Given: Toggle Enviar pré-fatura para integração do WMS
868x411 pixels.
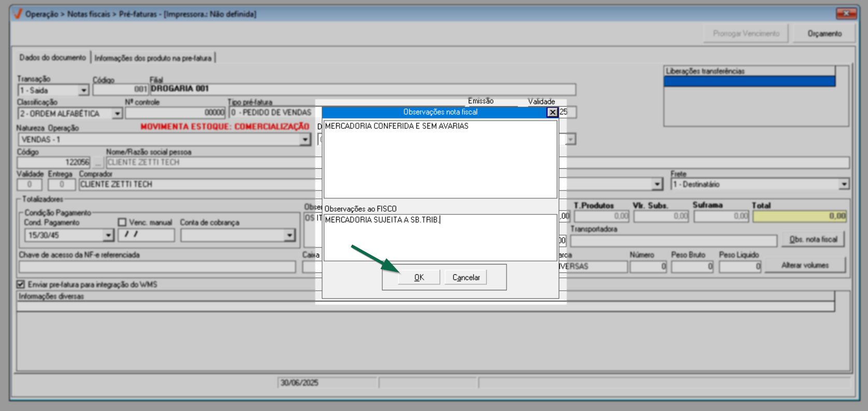Looking at the screenshot, I should [x=21, y=284].
